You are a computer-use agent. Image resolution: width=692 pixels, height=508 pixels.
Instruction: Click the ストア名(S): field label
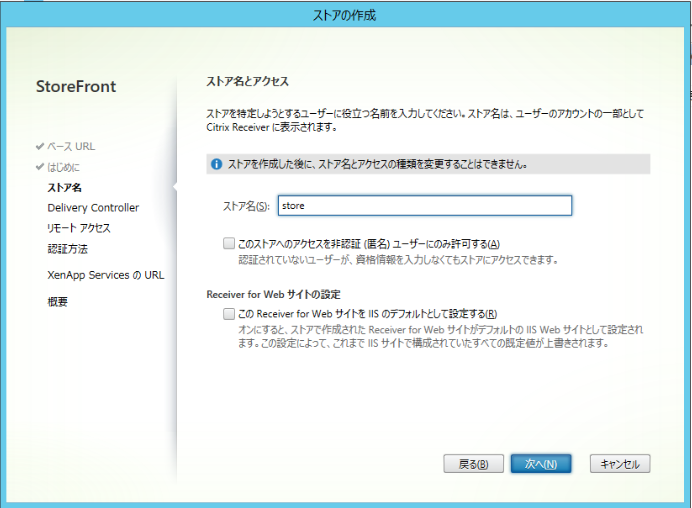[x=246, y=206]
